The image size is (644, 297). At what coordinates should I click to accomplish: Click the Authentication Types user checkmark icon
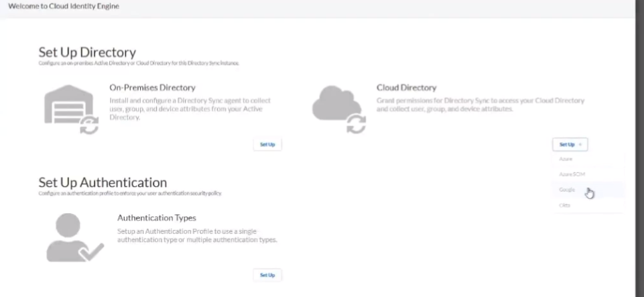(x=75, y=237)
